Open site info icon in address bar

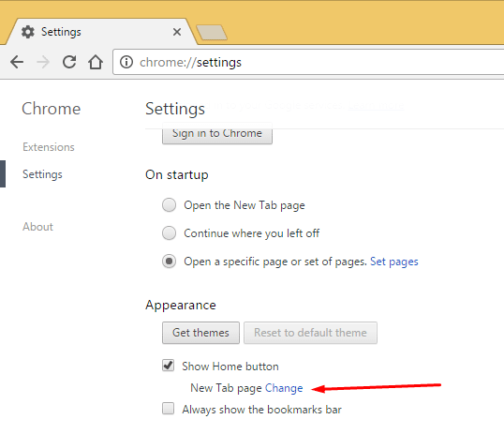[x=126, y=62]
